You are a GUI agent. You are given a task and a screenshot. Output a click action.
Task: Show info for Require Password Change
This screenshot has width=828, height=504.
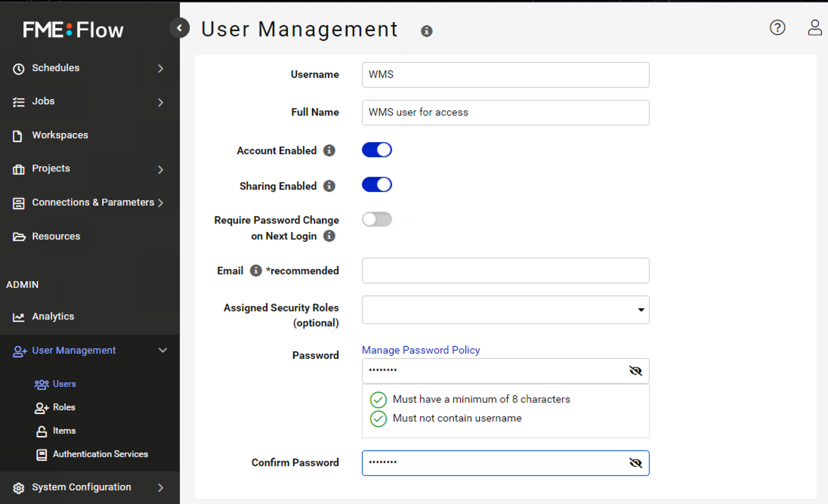pyautogui.click(x=329, y=236)
